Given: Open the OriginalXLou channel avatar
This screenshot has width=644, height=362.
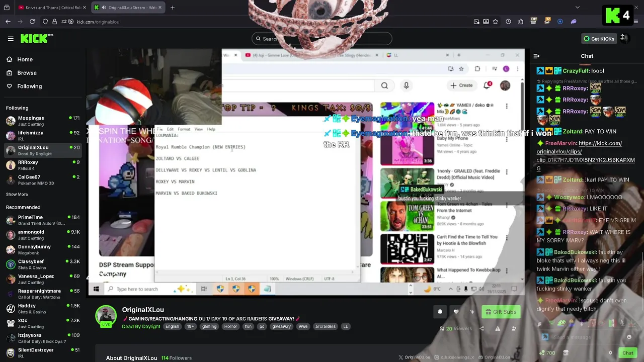Looking at the screenshot, I should click(x=106, y=316).
